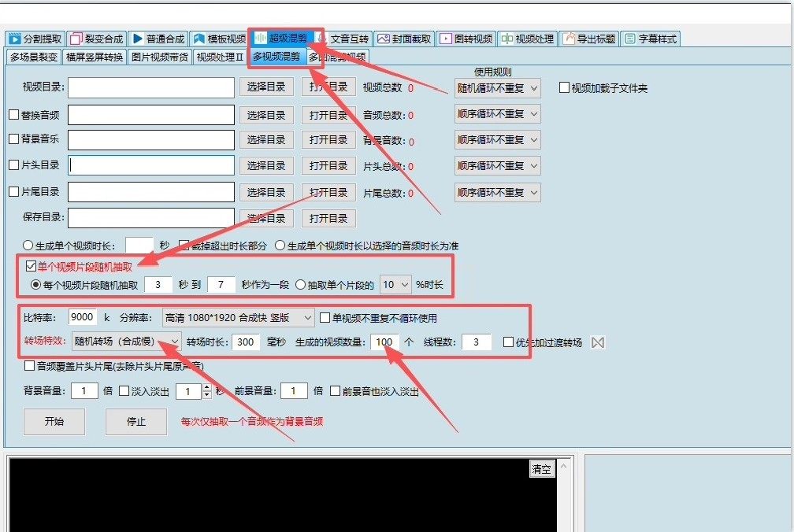Screen dimensions: 794x532
Task: Click the 导出标题 tab icon
Action: pos(570,39)
